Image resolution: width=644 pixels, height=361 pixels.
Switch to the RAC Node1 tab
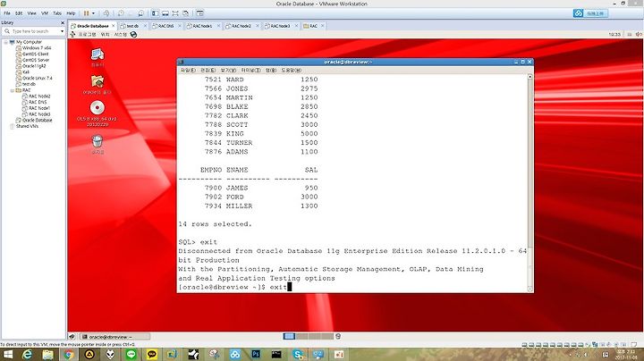pos(200,26)
